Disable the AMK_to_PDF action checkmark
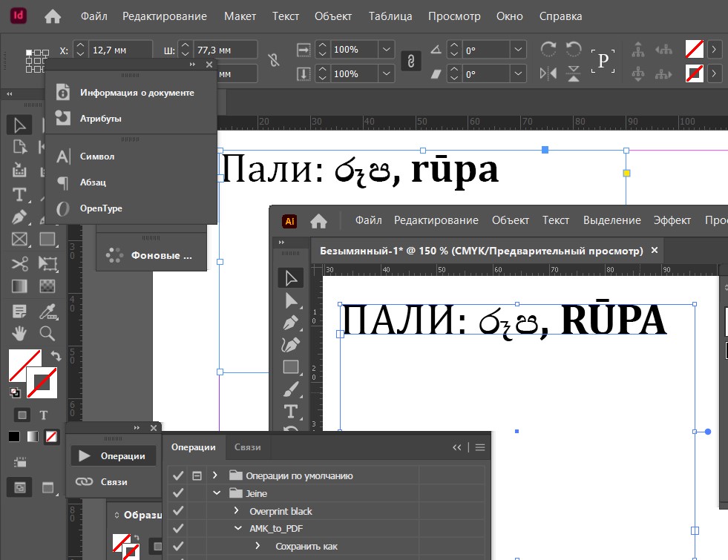The image size is (728, 560). click(177, 529)
